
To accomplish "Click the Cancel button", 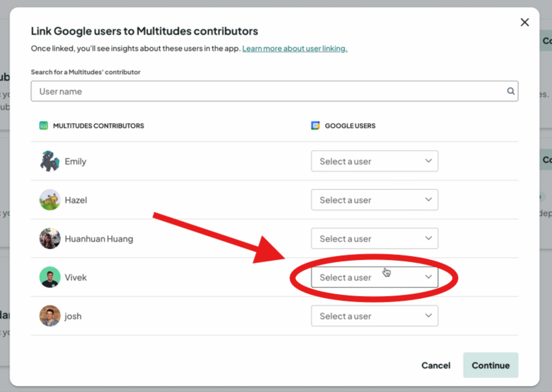I will point(435,365).
